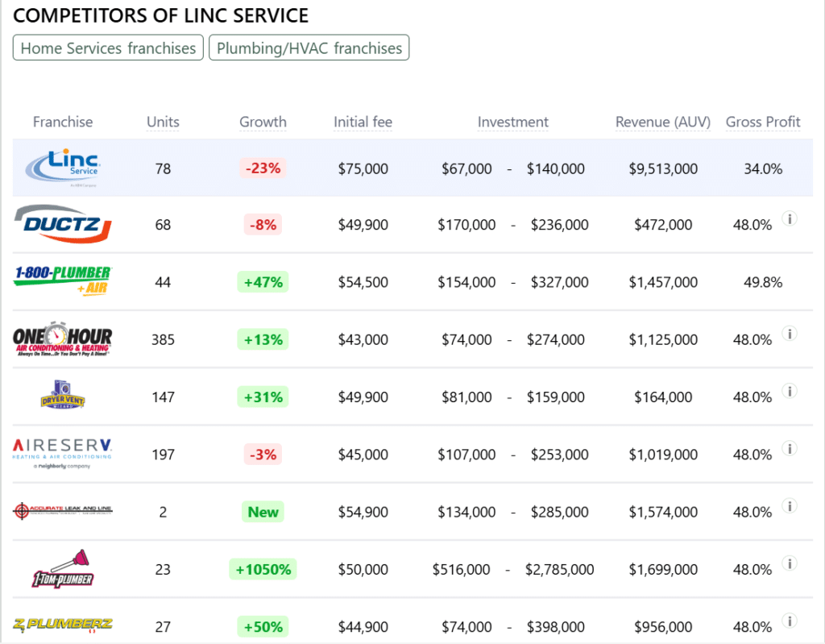This screenshot has width=825, height=644.
Task: Click the $2,785,000 investment maximum
Action: pos(559,569)
